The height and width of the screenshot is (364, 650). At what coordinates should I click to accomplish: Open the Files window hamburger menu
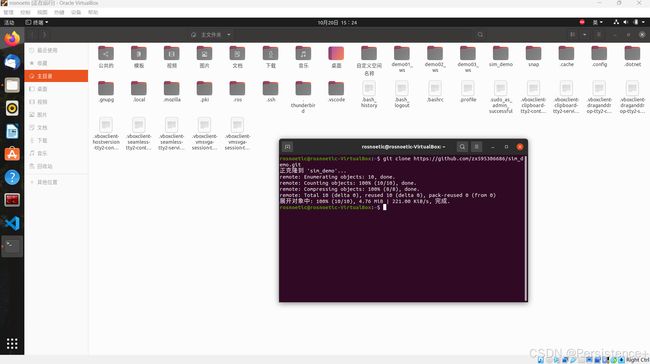pyautogui.click(x=599, y=35)
